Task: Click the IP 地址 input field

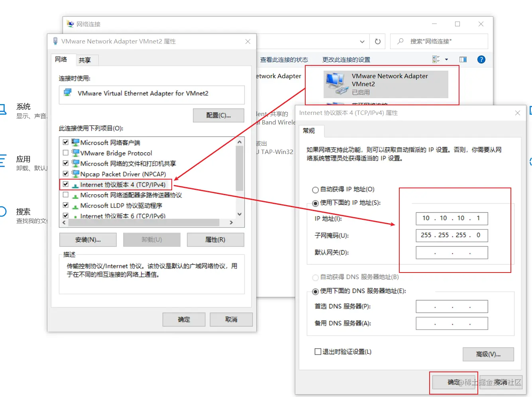Action: coord(452,218)
